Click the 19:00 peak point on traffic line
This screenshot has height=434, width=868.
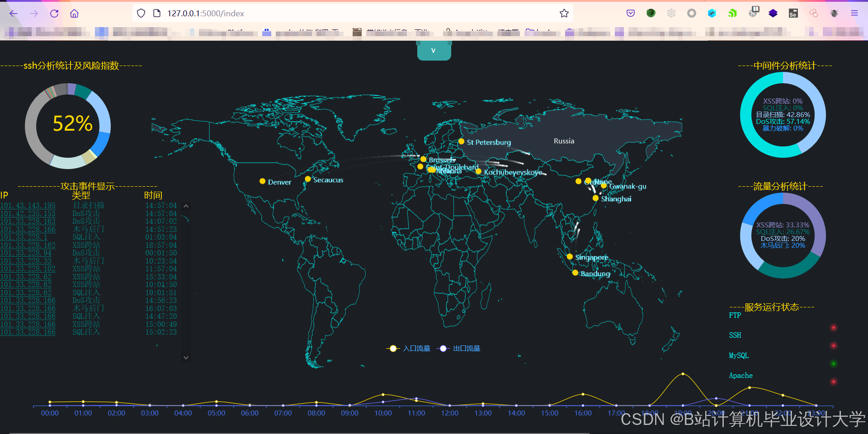click(x=683, y=374)
